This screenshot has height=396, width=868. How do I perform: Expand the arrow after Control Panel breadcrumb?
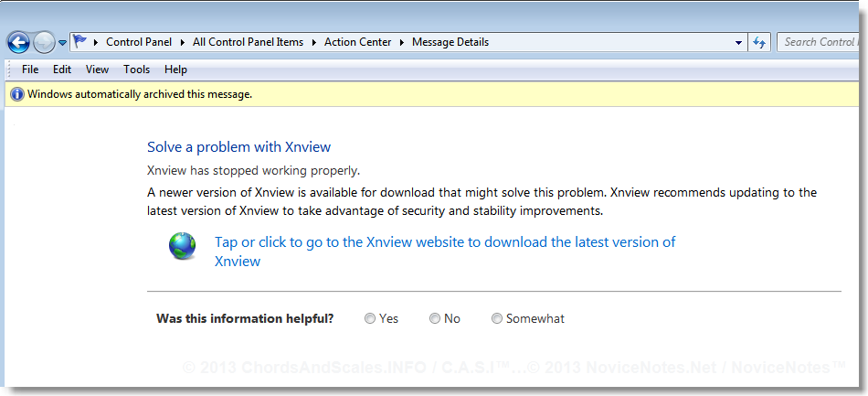point(183,42)
